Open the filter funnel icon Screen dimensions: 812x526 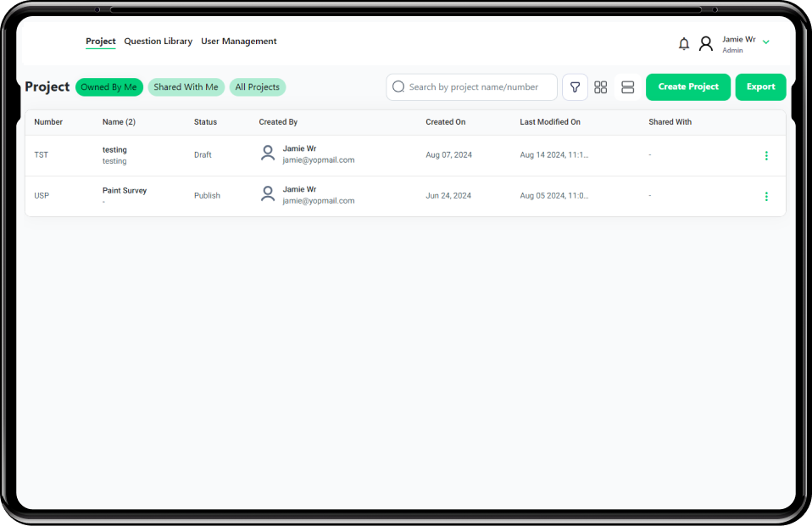(575, 87)
